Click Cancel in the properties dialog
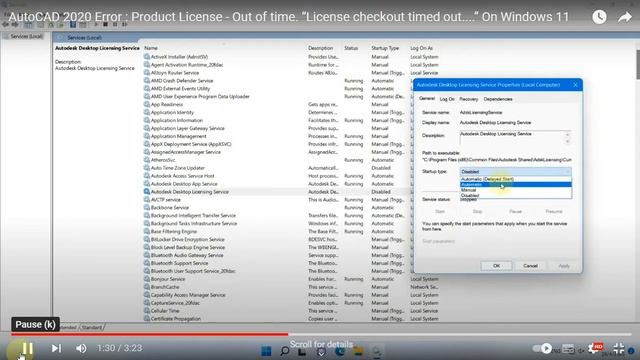This screenshot has width=640, height=360. coord(530,266)
